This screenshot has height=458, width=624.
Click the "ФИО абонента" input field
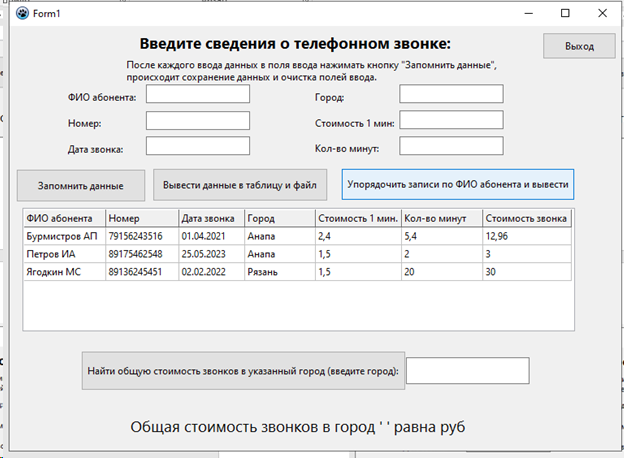[197, 94]
